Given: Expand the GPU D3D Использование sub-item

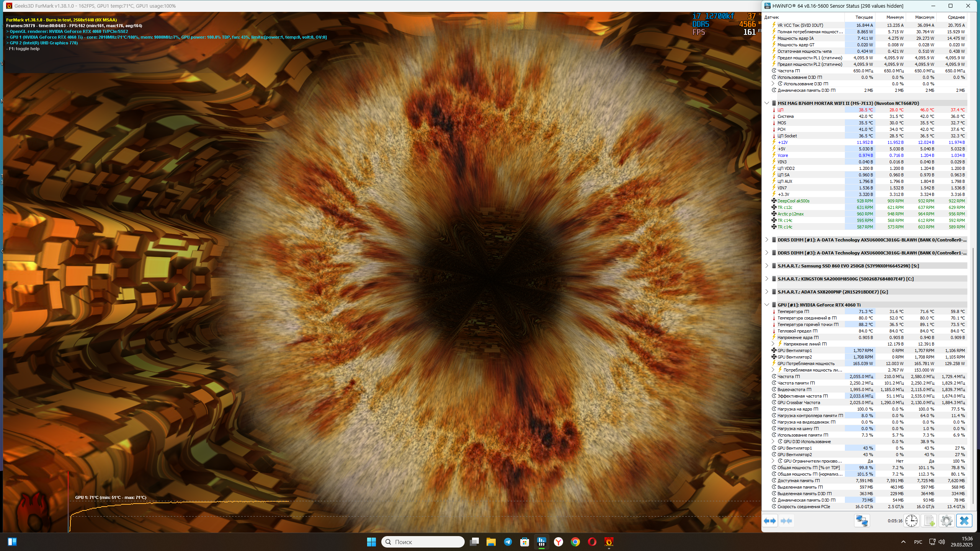Looking at the screenshot, I should coord(773,442).
